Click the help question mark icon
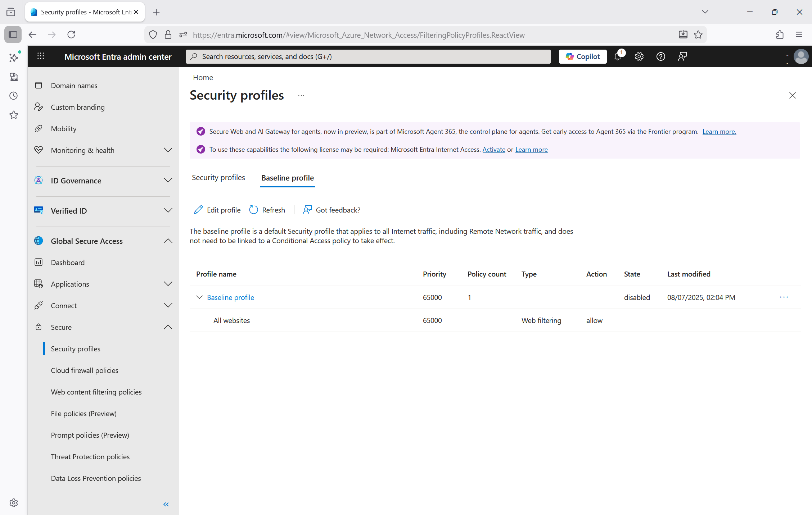812x515 pixels. click(660, 56)
